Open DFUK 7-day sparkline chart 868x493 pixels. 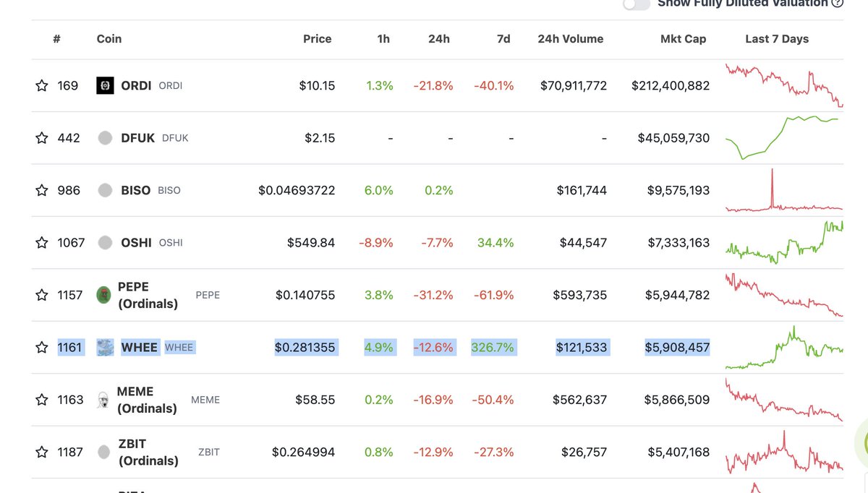[x=784, y=137]
